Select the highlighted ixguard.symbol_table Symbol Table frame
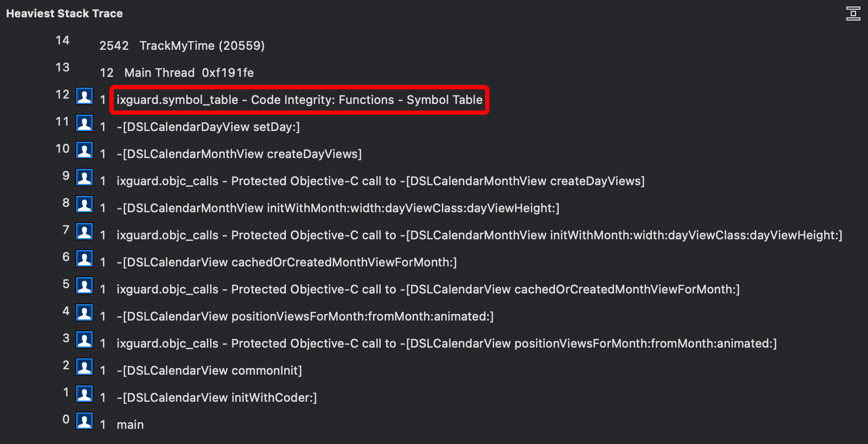 point(299,100)
